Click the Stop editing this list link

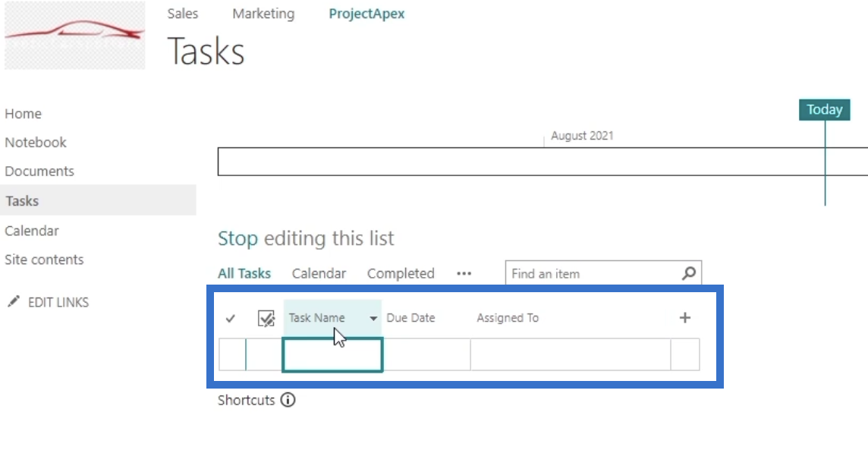pos(306,238)
